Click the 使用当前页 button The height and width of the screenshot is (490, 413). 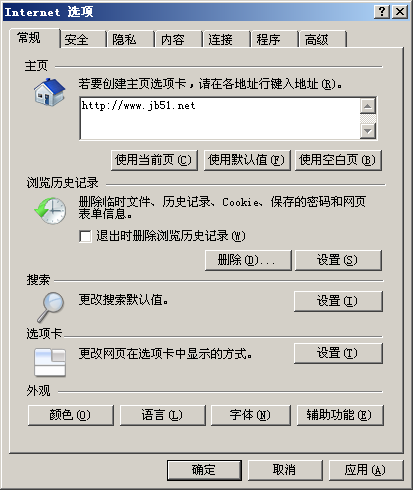[154, 160]
